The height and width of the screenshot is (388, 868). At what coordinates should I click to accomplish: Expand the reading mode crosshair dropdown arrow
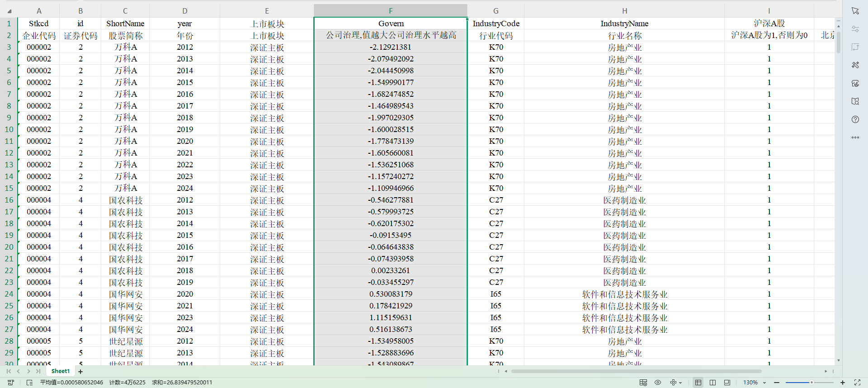680,383
